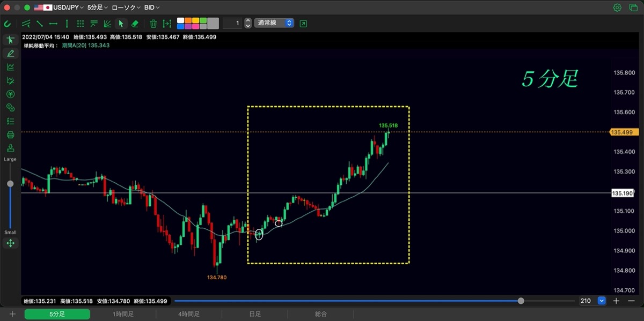Switch to the 1時間足 tab
644x321 pixels.
(123, 314)
